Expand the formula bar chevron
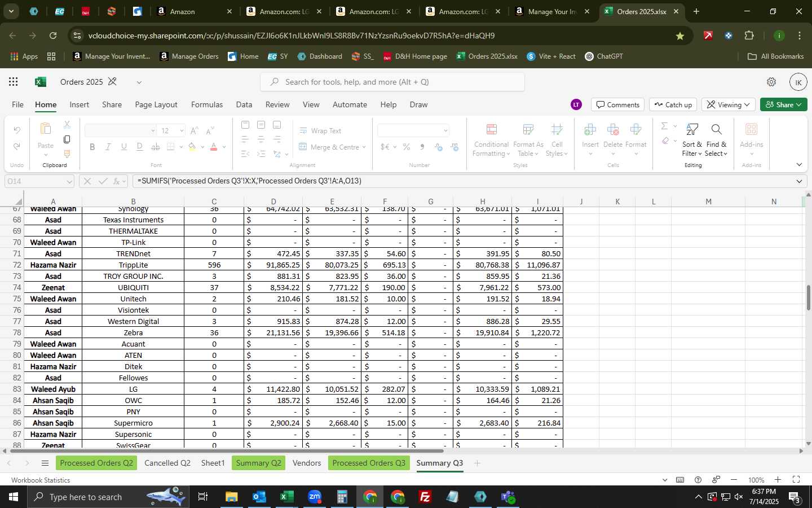 click(799, 181)
